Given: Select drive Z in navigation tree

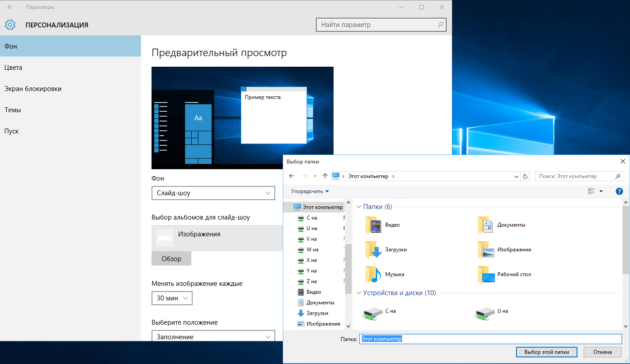Looking at the screenshot, I should [x=312, y=281].
